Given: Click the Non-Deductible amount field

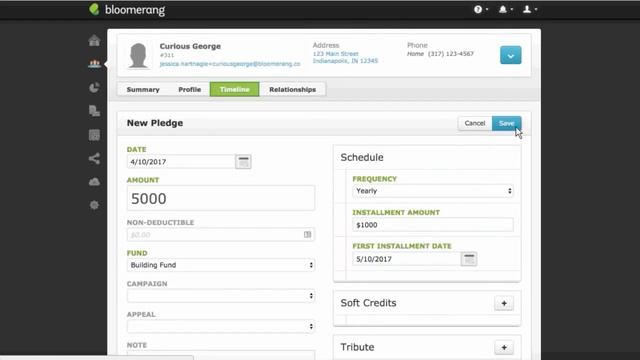Looking at the screenshot, I should click(x=221, y=235).
